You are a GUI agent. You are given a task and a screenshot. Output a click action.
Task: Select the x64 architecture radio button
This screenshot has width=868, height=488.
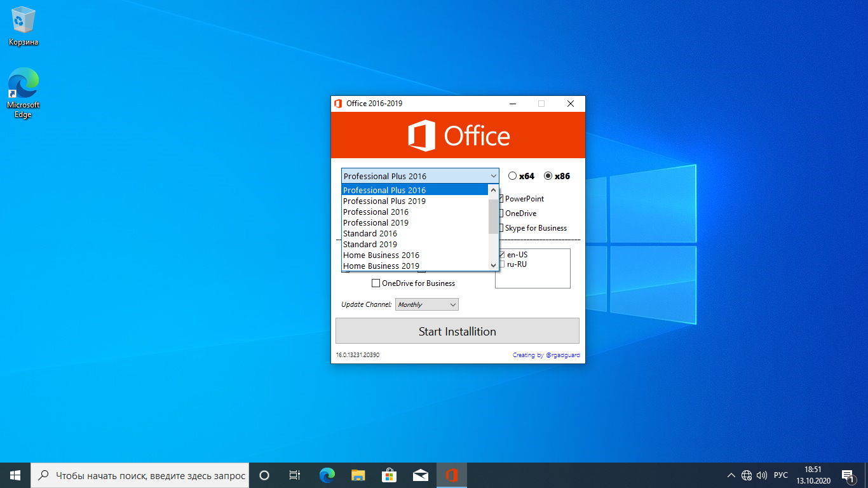(513, 176)
